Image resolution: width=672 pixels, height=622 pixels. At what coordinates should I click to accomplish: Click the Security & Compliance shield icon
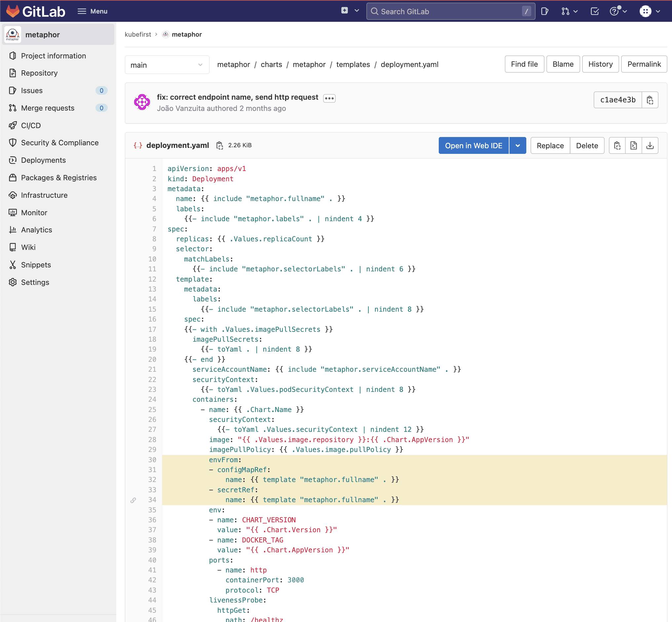tap(13, 143)
